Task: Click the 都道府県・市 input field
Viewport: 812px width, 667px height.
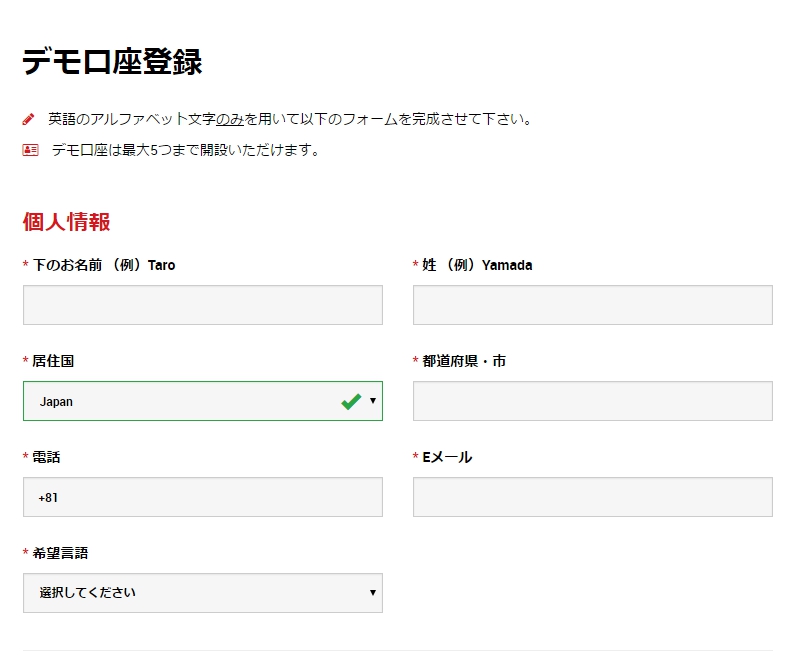Action: pos(593,401)
